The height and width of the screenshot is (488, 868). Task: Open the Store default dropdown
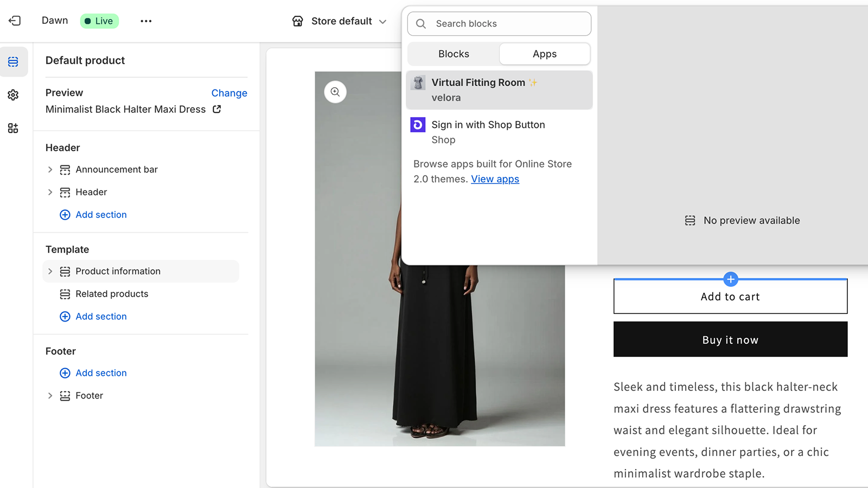click(x=384, y=21)
